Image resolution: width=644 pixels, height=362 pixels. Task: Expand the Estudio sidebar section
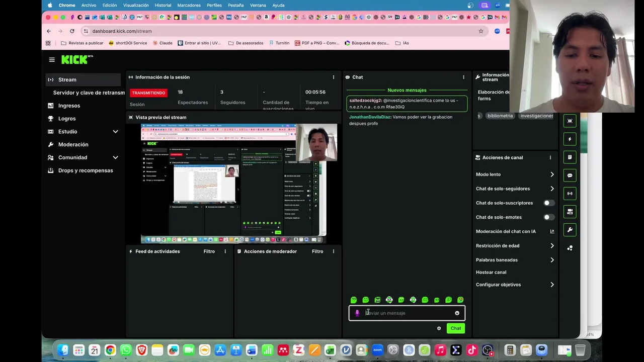115,132
